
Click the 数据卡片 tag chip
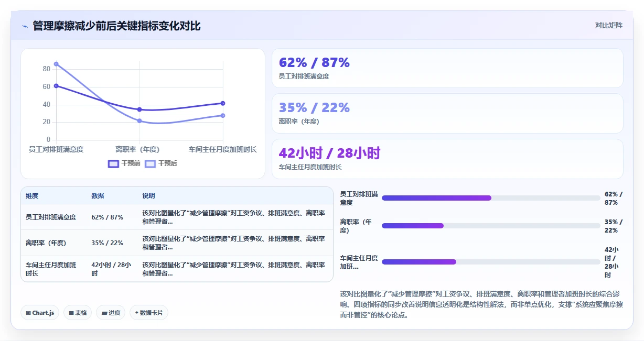[x=149, y=313]
